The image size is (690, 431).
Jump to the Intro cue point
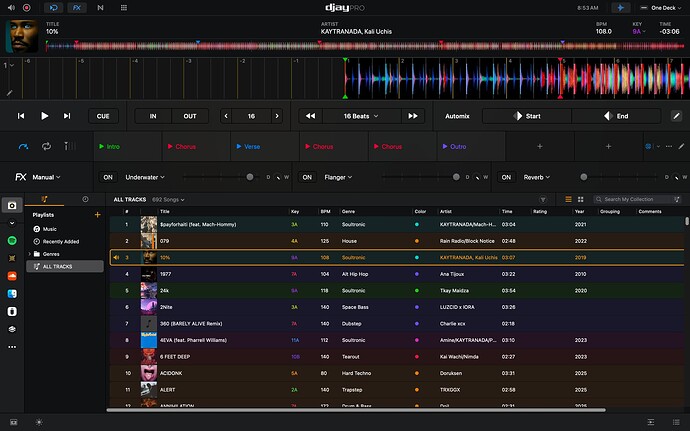click(x=128, y=147)
